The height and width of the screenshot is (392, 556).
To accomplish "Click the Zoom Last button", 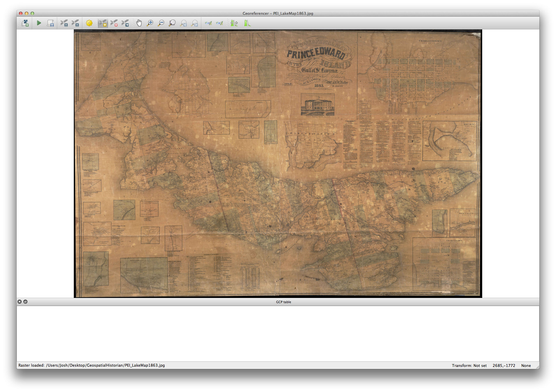I will tap(183, 23).
